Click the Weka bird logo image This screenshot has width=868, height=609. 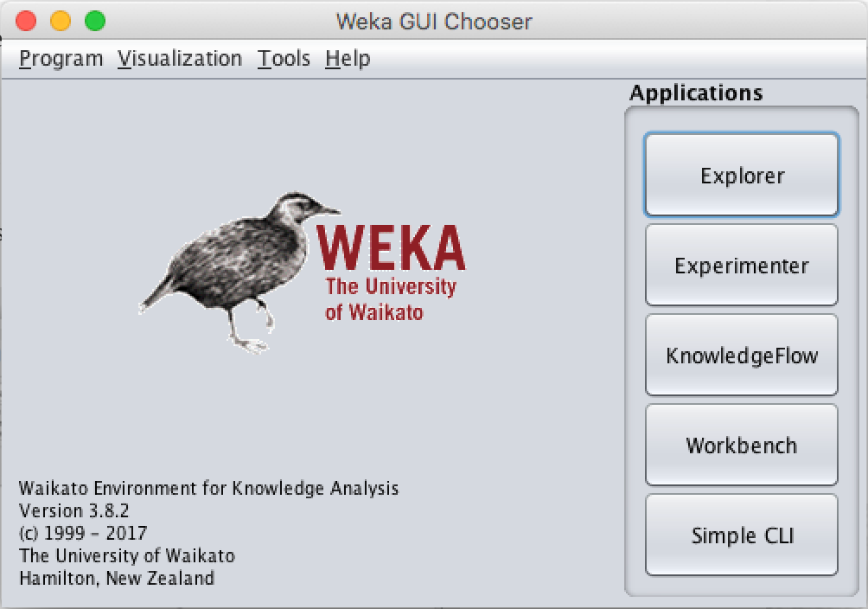[239, 272]
